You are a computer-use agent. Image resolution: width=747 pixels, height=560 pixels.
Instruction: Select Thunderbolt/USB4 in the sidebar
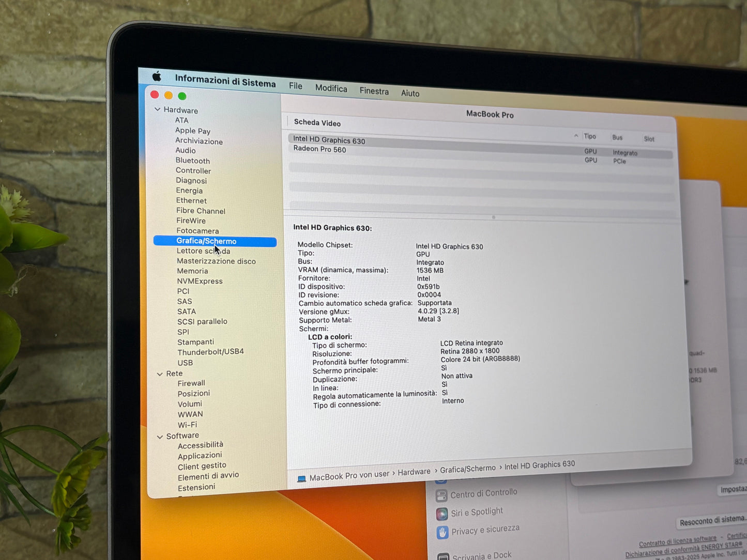[210, 352]
